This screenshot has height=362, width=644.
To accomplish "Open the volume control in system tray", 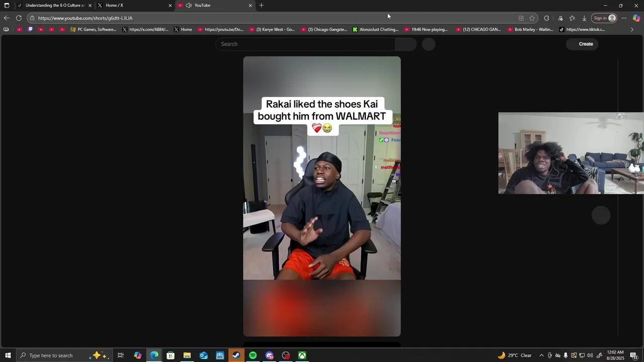I will [x=590, y=355].
